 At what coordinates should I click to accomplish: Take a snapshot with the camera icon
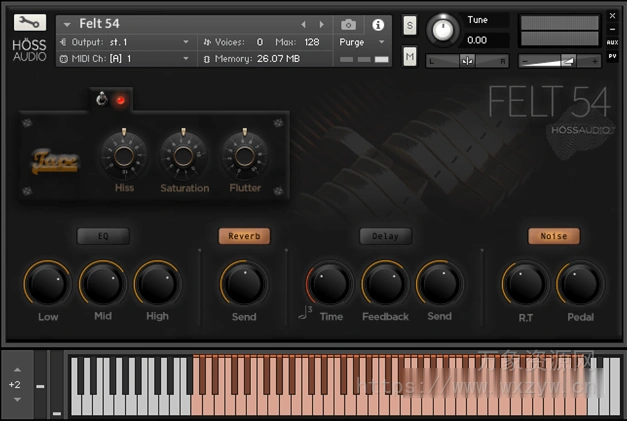[x=348, y=25]
